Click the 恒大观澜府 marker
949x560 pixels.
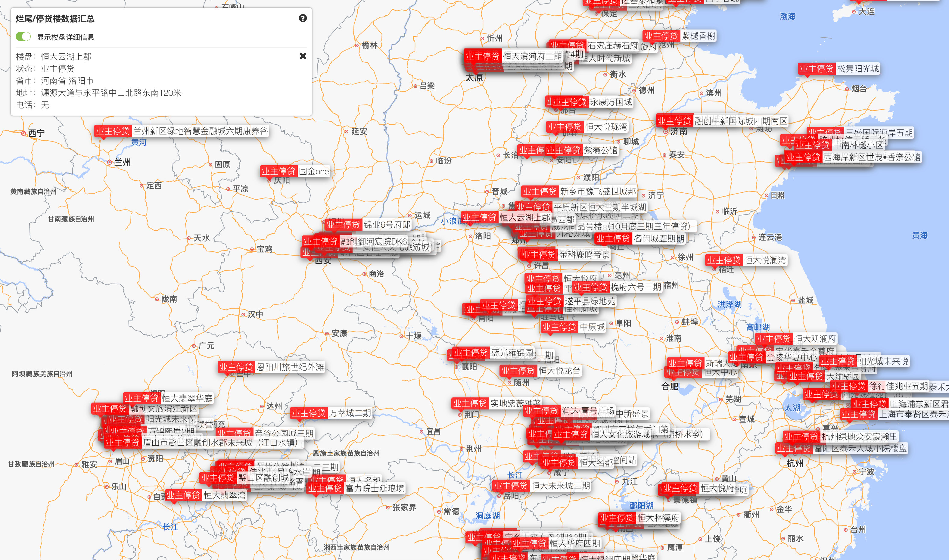[797, 338]
